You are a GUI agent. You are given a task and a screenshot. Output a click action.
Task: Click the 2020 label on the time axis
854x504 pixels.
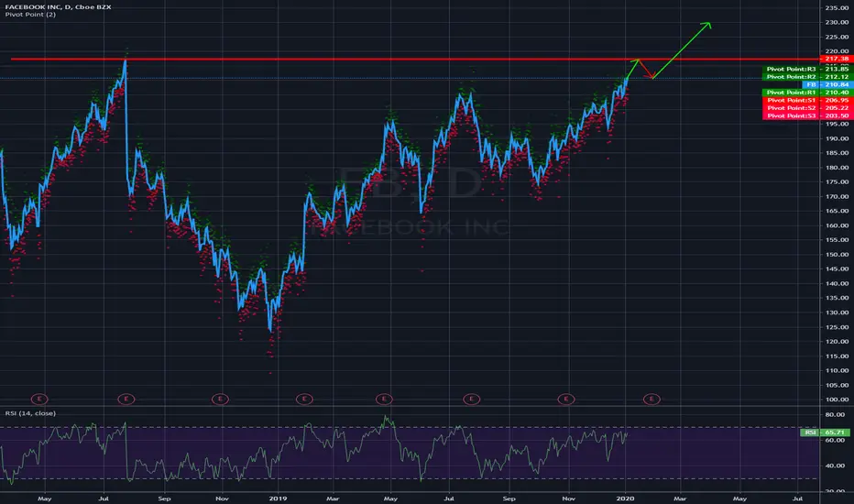tap(625, 498)
